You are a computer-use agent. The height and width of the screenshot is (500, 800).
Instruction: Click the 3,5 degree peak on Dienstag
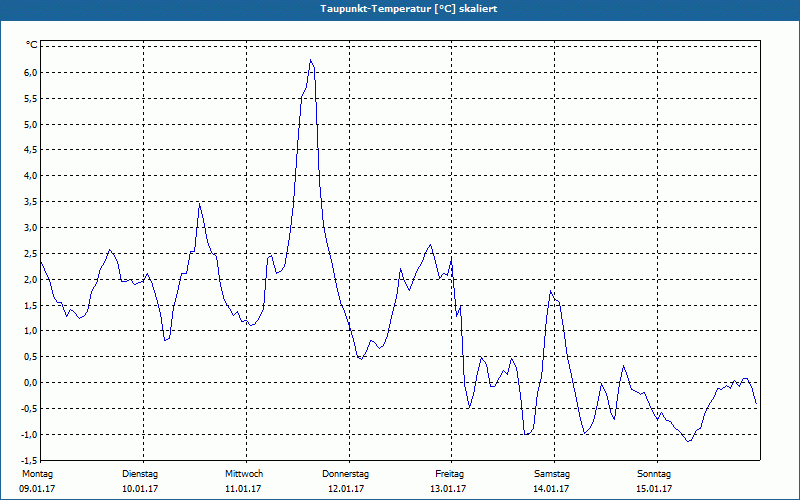coord(199,204)
